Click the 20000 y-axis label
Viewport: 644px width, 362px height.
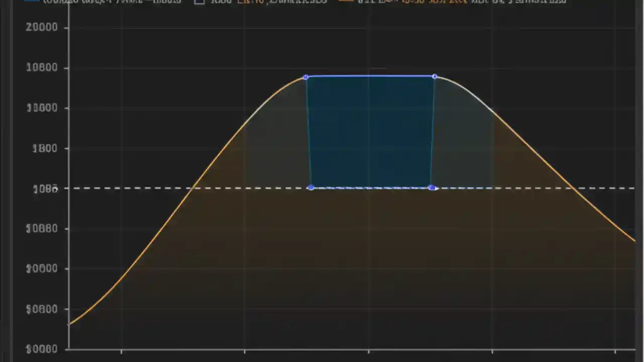coord(42,27)
